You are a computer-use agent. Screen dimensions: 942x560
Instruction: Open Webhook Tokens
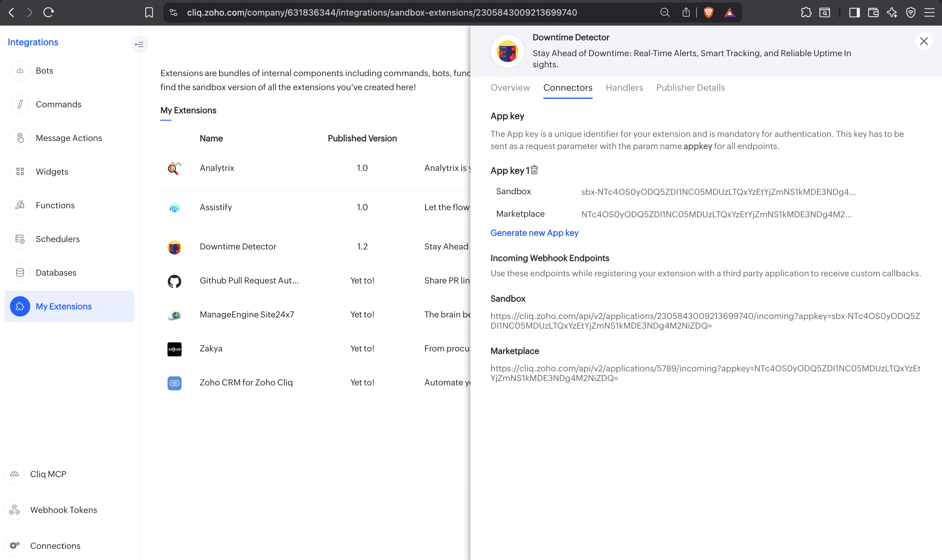click(x=63, y=510)
